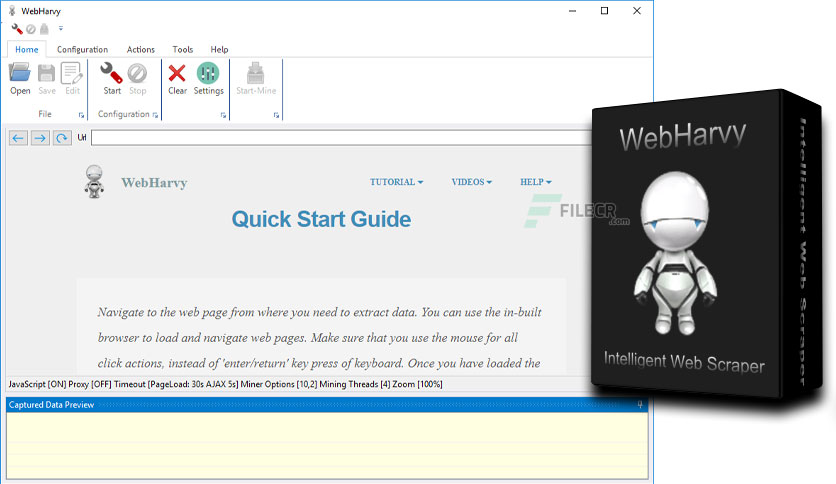
Task: Open the TUTORIAL dropdown menu
Action: pyautogui.click(x=397, y=182)
